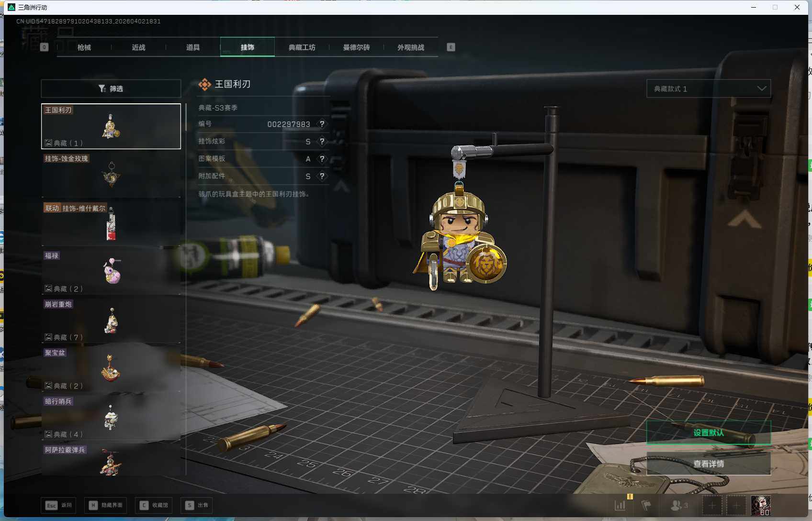Switch to the 近战 tab
Image resolution: width=812 pixels, height=521 pixels.
tap(138, 47)
